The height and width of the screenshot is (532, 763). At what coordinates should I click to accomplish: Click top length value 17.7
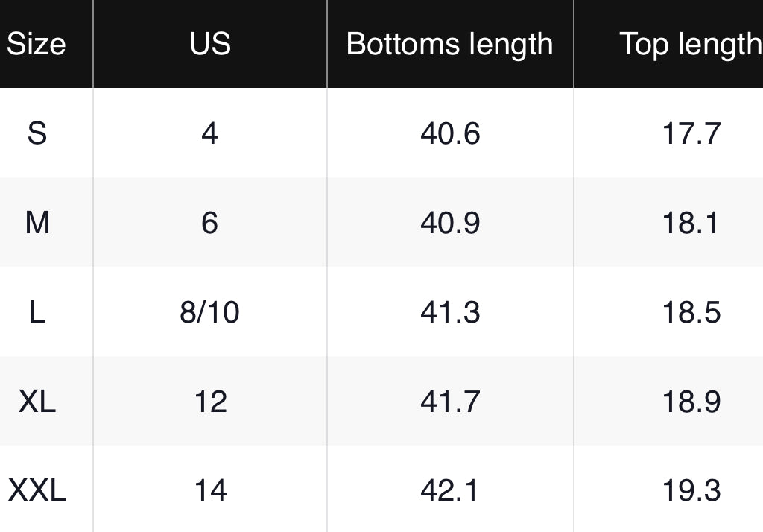click(x=691, y=133)
